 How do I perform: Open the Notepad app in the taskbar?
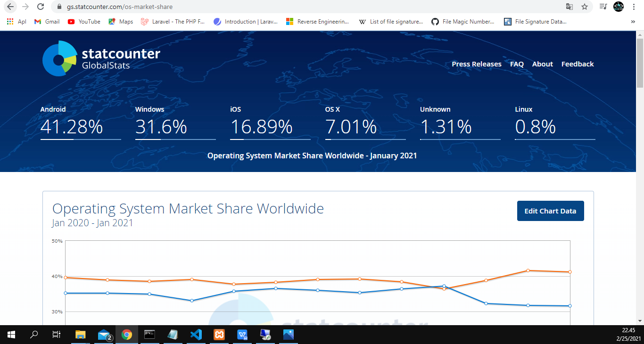[x=173, y=335]
